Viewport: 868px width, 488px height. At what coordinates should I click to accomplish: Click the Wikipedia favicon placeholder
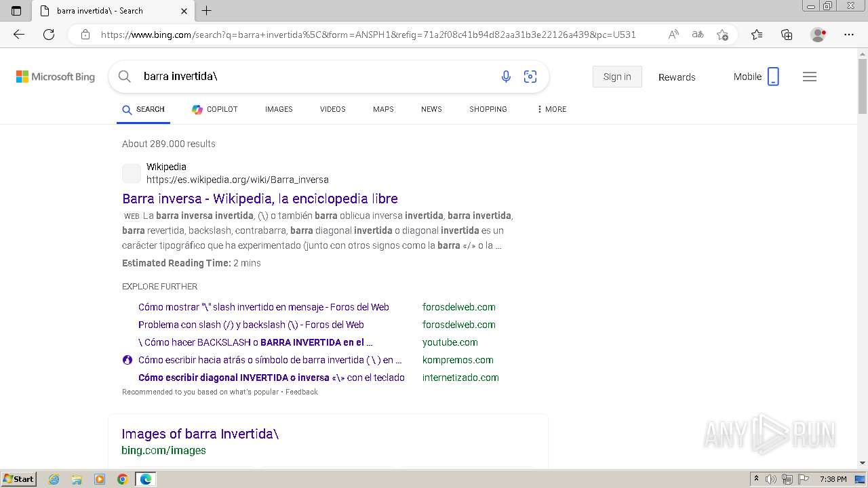pyautogui.click(x=132, y=174)
